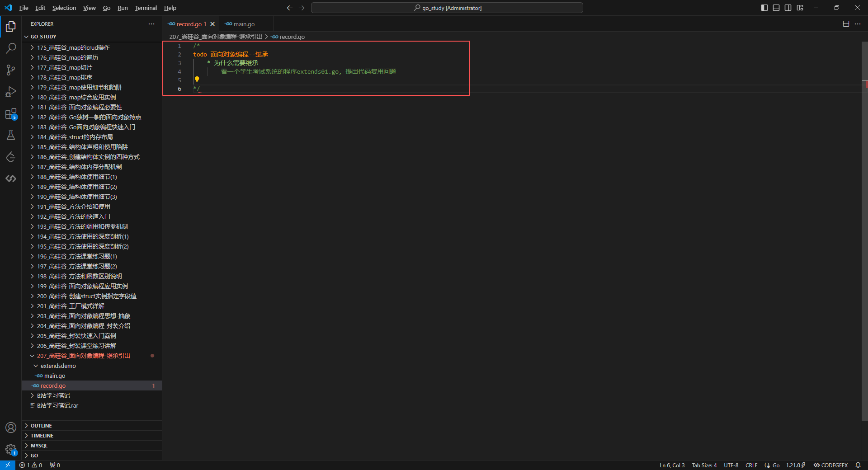Open the Manage settings gear
Screen dimensions: 868x470
click(x=11, y=449)
